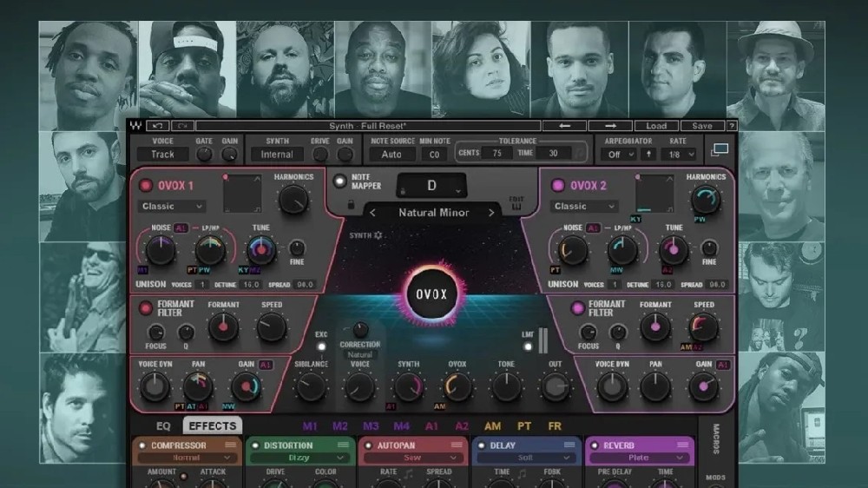Screen dimensions: 868x488
Task: Select previous scale with left chevron
Action: click(x=372, y=213)
